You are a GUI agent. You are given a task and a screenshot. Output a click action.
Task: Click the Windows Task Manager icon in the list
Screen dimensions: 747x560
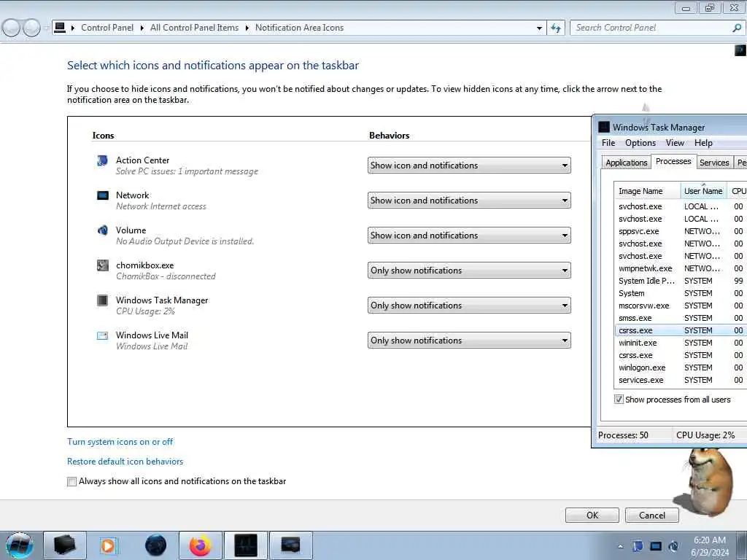tap(102, 300)
